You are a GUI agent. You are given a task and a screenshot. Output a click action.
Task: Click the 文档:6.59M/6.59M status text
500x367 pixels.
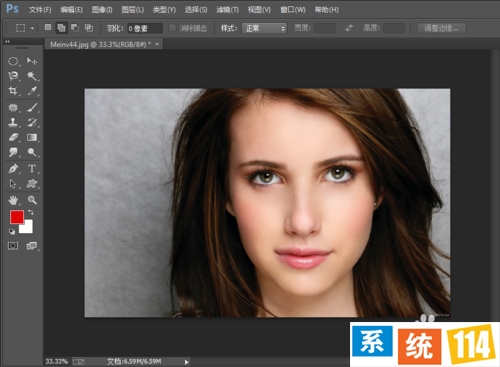(x=134, y=361)
